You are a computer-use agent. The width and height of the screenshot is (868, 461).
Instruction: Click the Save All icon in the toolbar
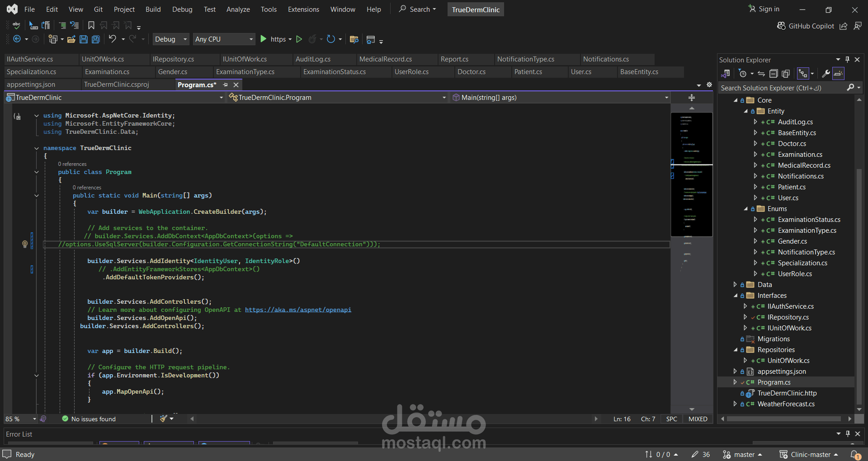click(95, 39)
